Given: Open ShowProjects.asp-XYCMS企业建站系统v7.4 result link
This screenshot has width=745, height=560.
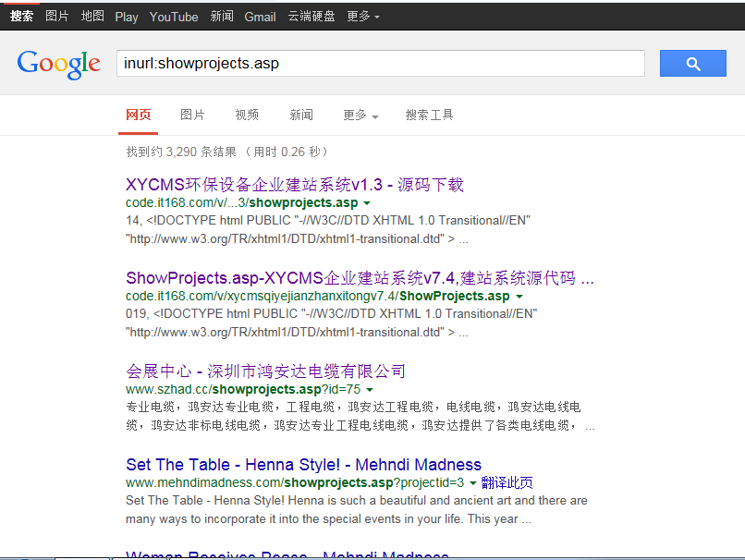Looking at the screenshot, I should tap(360, 277).
